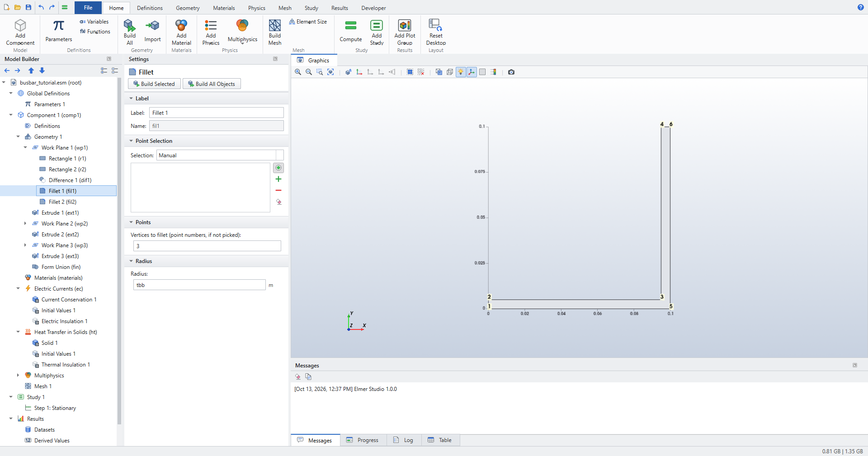
Task: Click the Build Mesh icon
Action: coord(275,25)
